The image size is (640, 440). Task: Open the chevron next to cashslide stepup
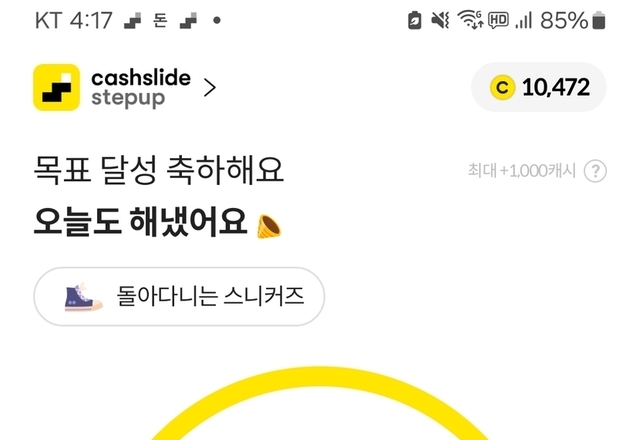[x=209, y=88]
